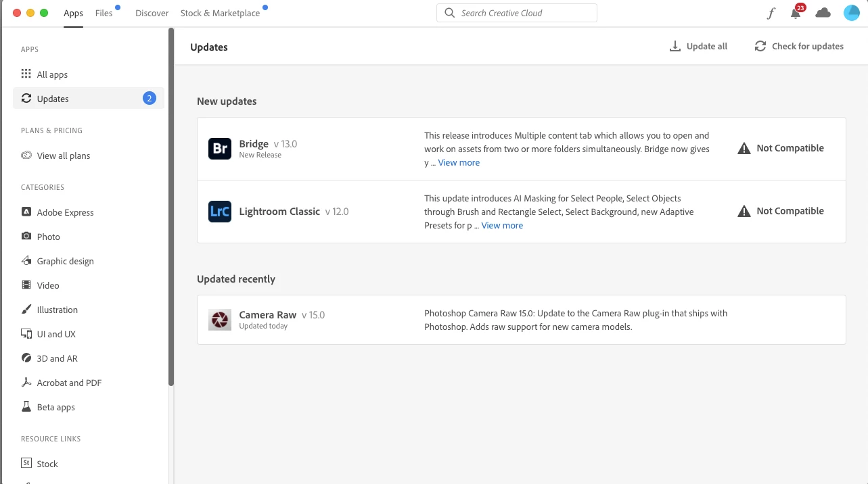Click the Search Creative Cloud field
868x484 pixels.
coord(517,13)
